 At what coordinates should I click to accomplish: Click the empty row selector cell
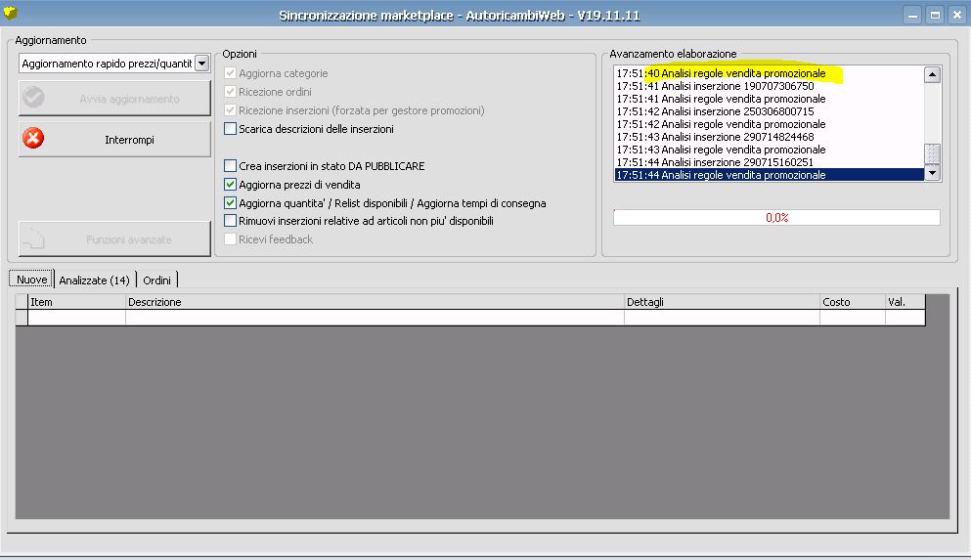[22, 318]
